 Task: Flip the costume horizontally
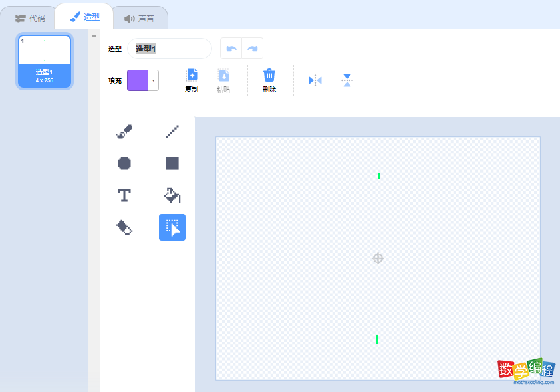(315, 80)
